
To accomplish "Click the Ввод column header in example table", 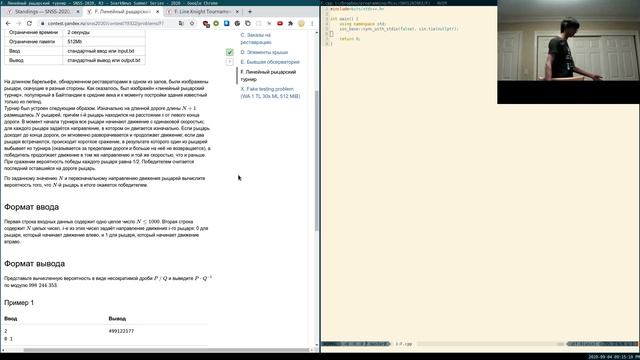I will tap(11, 318).
